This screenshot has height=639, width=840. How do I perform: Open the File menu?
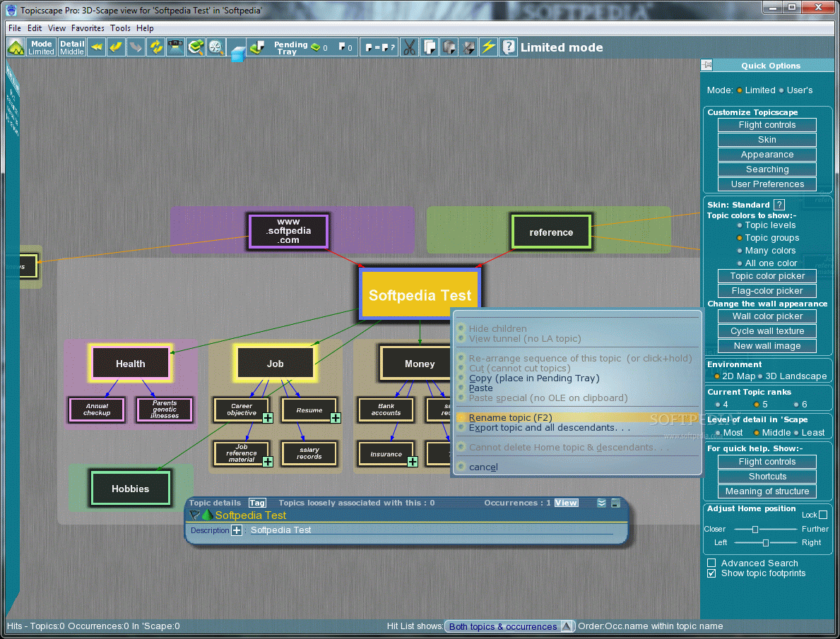[14, 28]
